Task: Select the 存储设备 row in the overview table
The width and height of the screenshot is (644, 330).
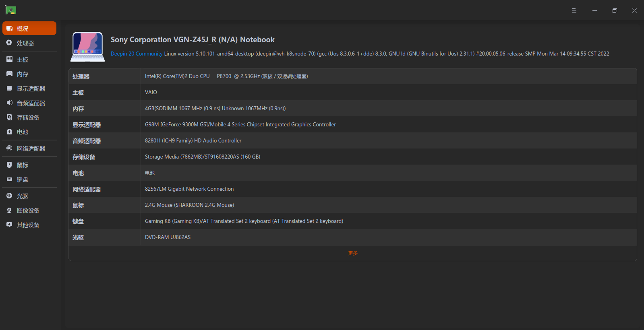Action: point(352,157)
